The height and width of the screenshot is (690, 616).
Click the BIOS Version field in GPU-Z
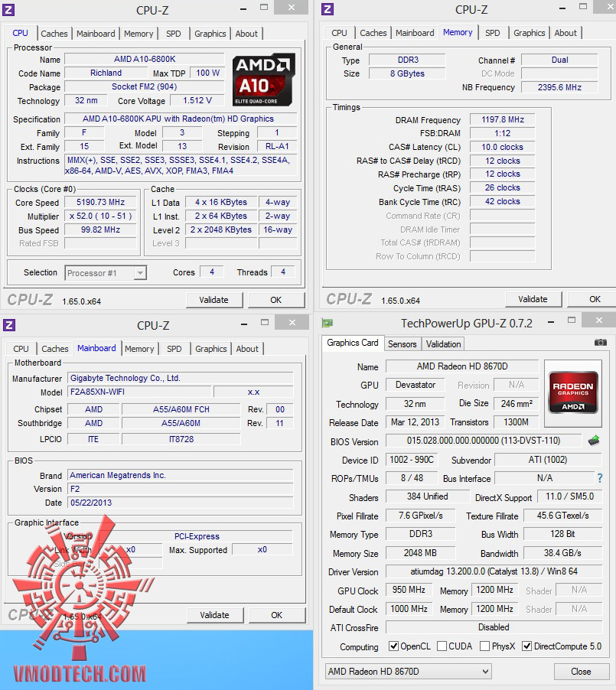coord(483,441)
